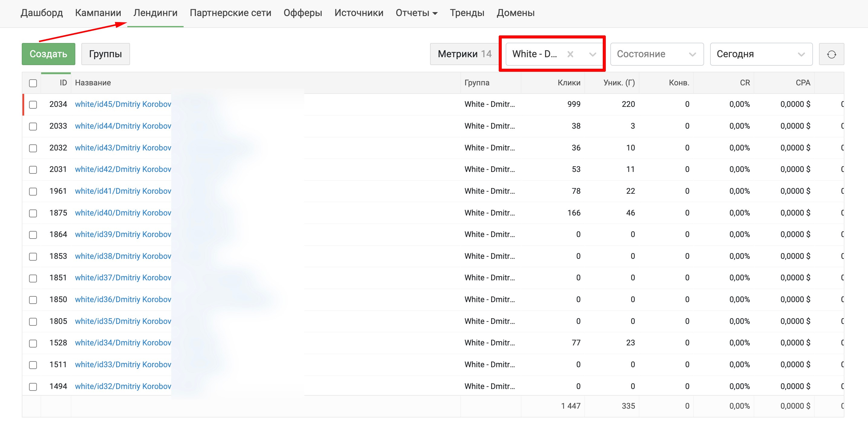This screenshot has height=422, width=868.
Task: Open the Офферы tab
Action: [303, 13]
